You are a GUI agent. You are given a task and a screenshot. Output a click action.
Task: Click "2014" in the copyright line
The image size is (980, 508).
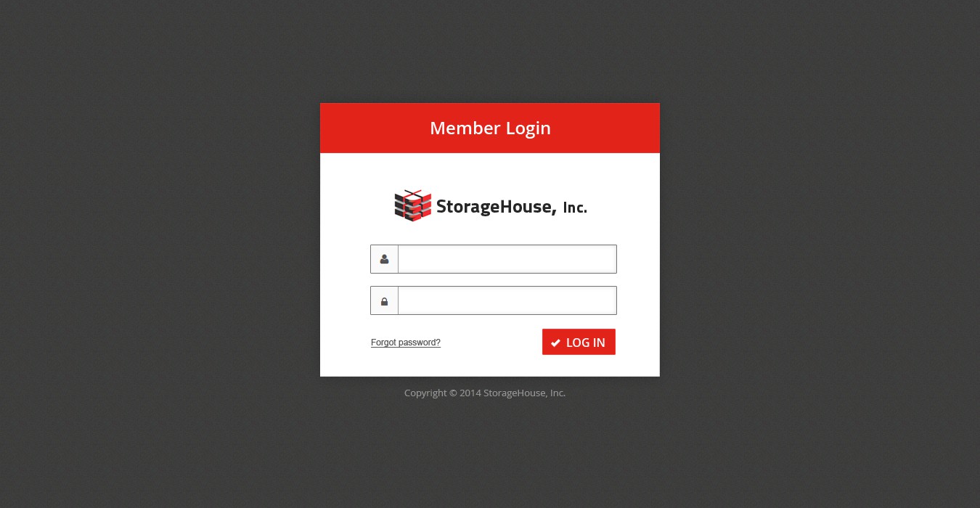(470, 393)
